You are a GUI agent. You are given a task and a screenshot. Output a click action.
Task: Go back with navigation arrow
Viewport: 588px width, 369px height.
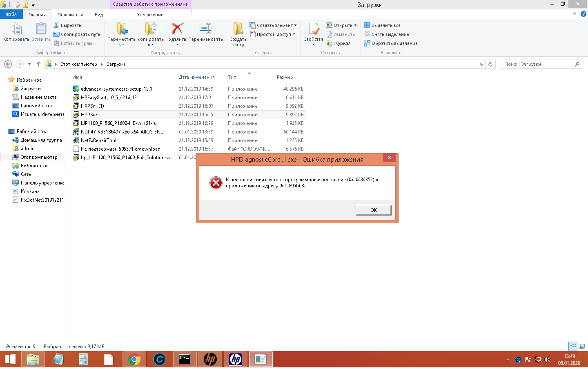[8, 64]
